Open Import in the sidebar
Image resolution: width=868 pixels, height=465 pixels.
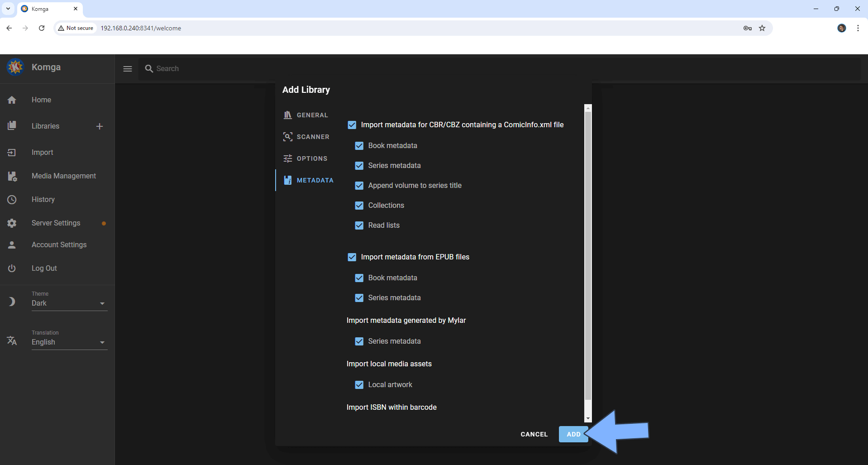pos(57,153)
